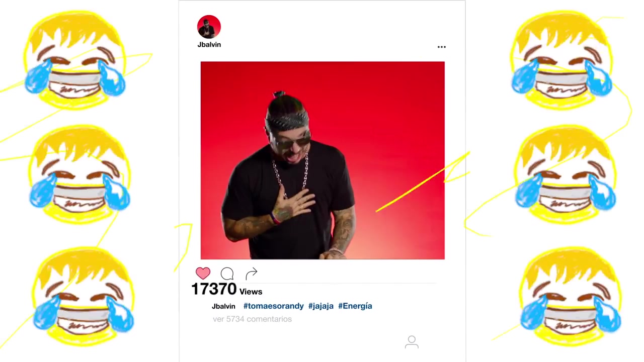This screenshot has height=362, width=644.
Task: Open the post photo with red background
Action: (323, 160)
